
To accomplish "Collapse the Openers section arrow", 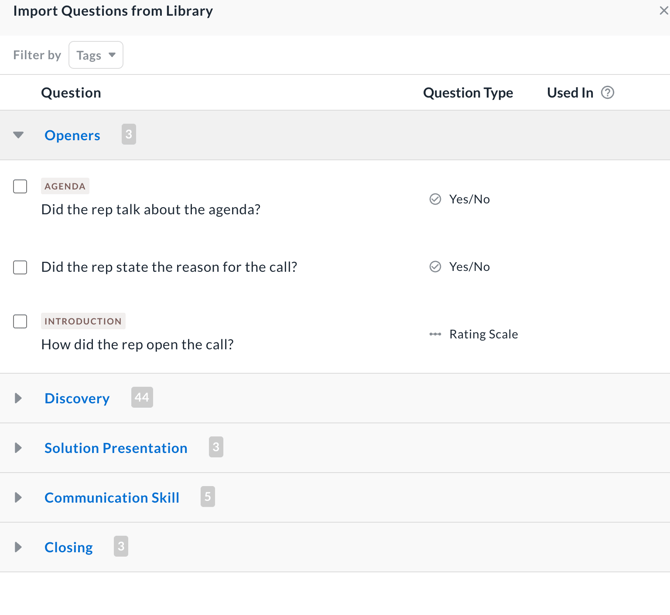I will coord(18,135).
